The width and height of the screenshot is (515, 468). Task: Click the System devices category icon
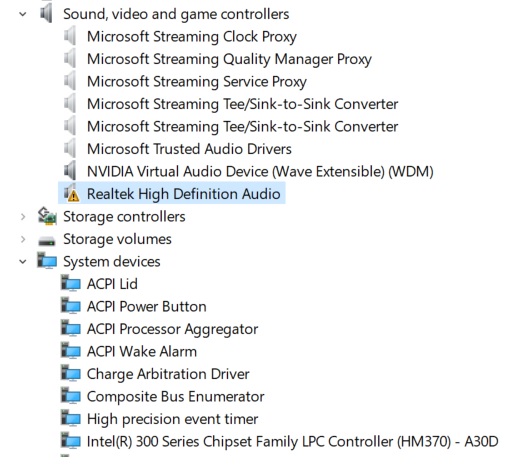(47, 260)
